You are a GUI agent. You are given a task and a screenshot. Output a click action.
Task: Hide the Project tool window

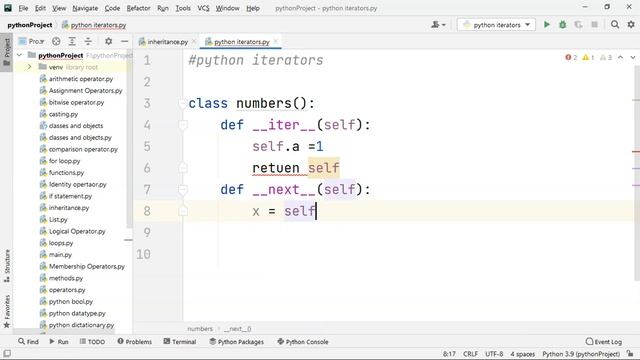124,41
